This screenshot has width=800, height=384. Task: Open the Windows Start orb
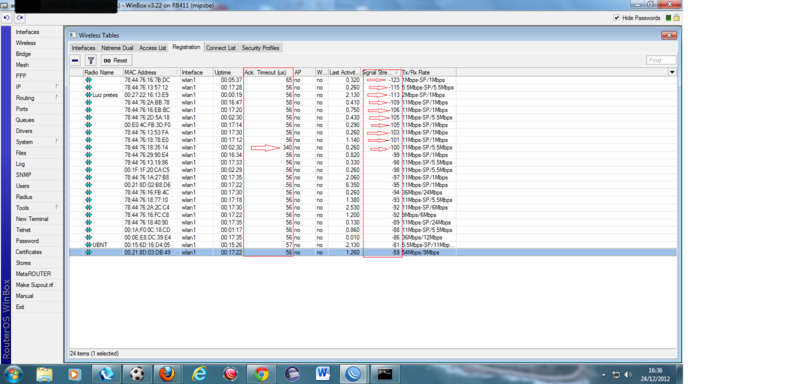pos(12,374)
